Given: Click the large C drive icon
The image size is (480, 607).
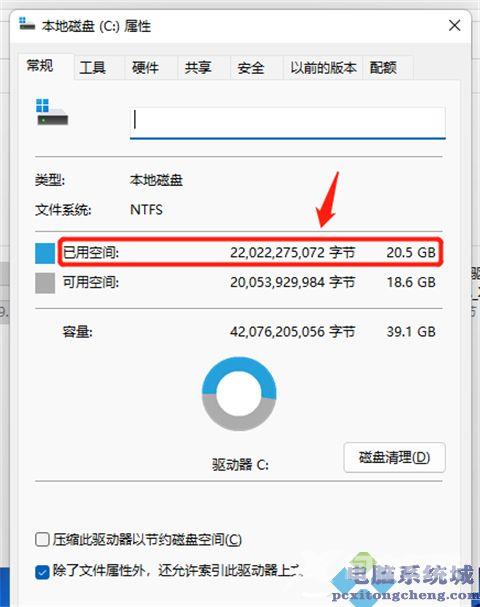Looking at the screenshot, I should [52, 112].
